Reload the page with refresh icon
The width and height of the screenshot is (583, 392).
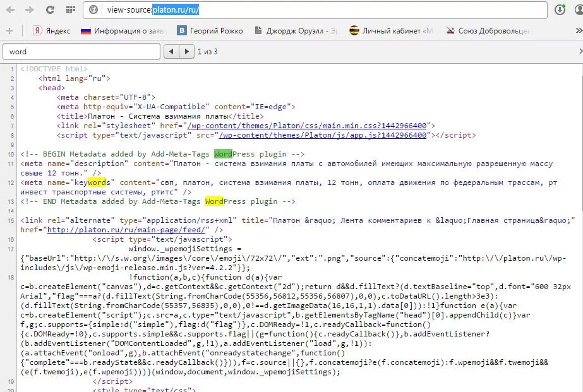50,9
